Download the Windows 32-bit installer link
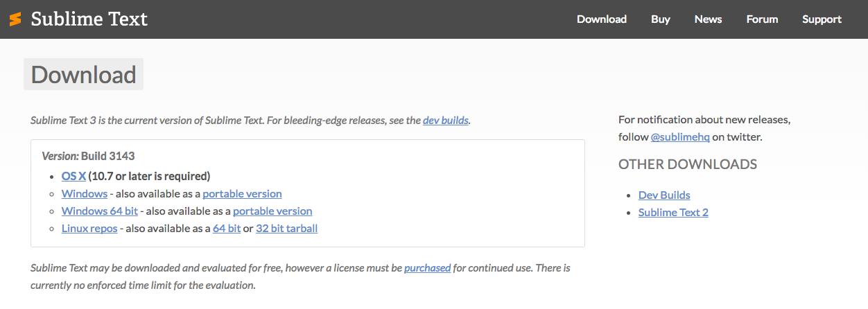The width and height of the screenshot is (868, 309). tap(85, 193)
